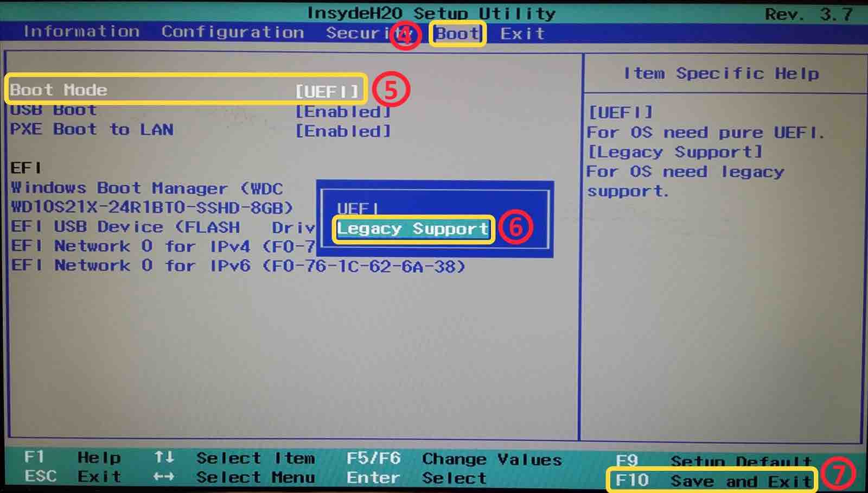
Task: Select the Boot tab
Action: (457, 34)
